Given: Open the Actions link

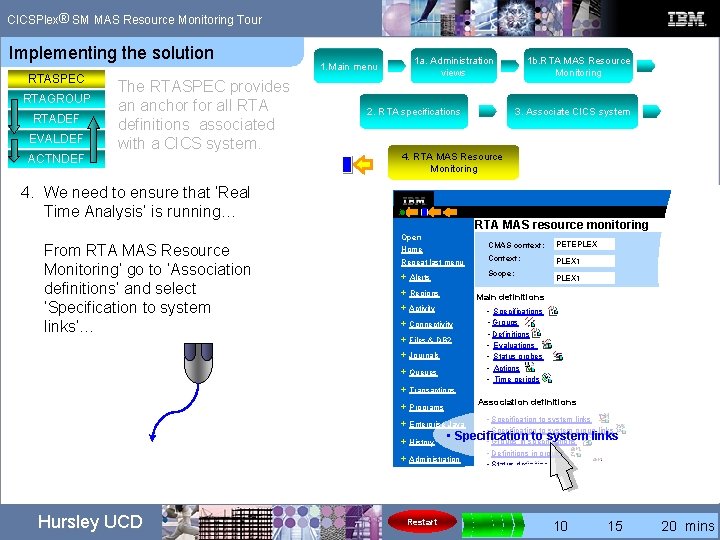Looking at the screenshot, I should [506, 368].
